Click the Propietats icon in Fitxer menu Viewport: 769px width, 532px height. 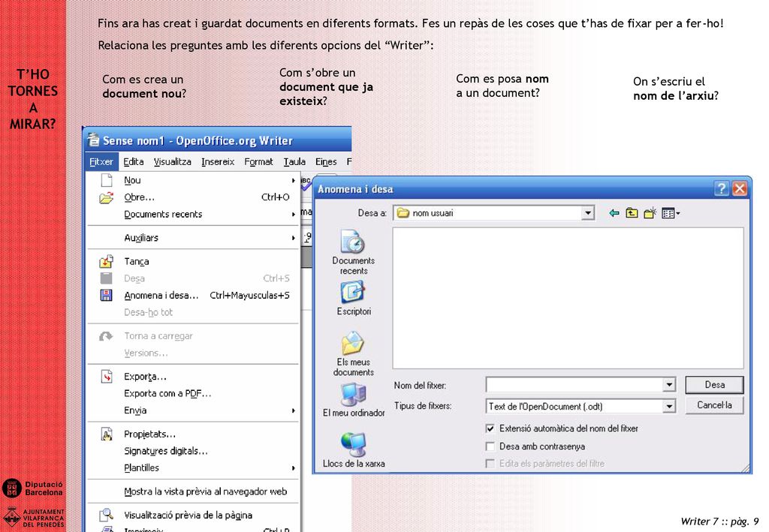coord(107,434)
